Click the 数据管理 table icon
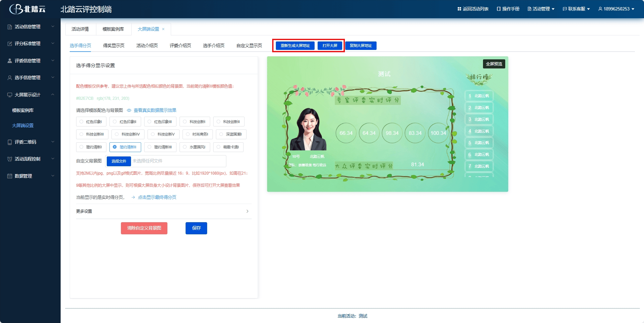The image size is (644, 323). point(10,176)
